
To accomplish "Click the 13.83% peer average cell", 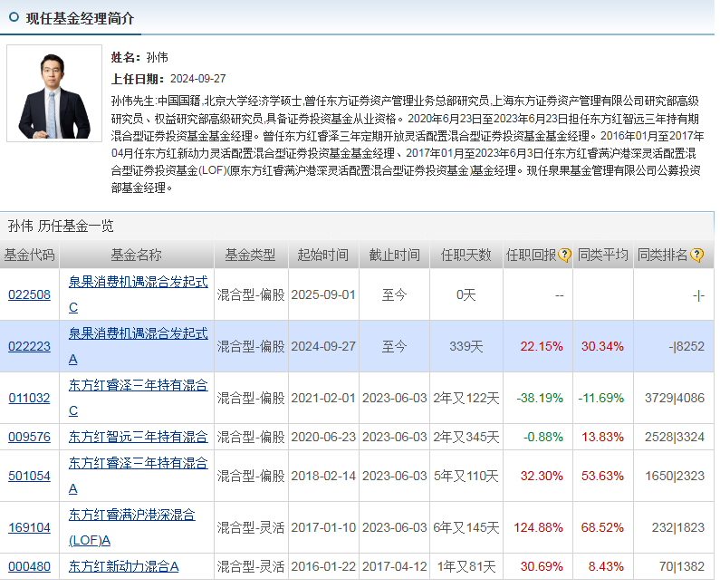I will point(602,437).
